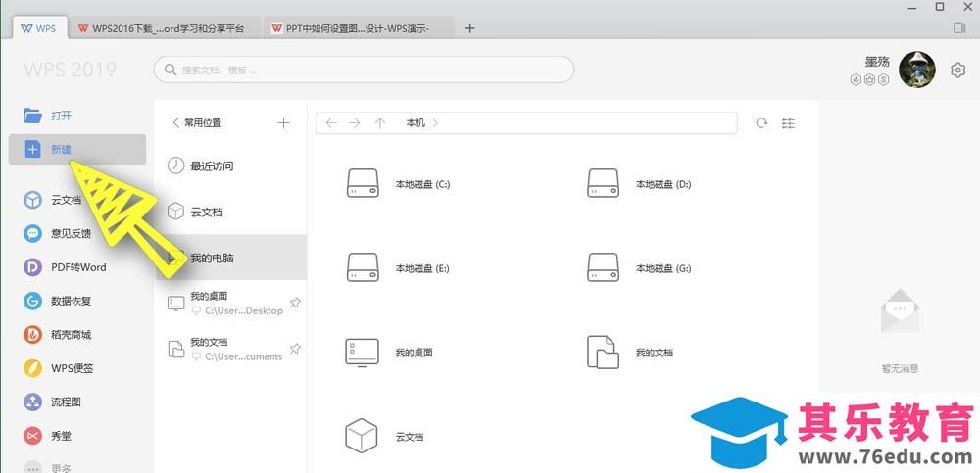This screenshot has width=980, height=473.
Task: Click the 新建 new document button
Action: (x=76, y=149)
